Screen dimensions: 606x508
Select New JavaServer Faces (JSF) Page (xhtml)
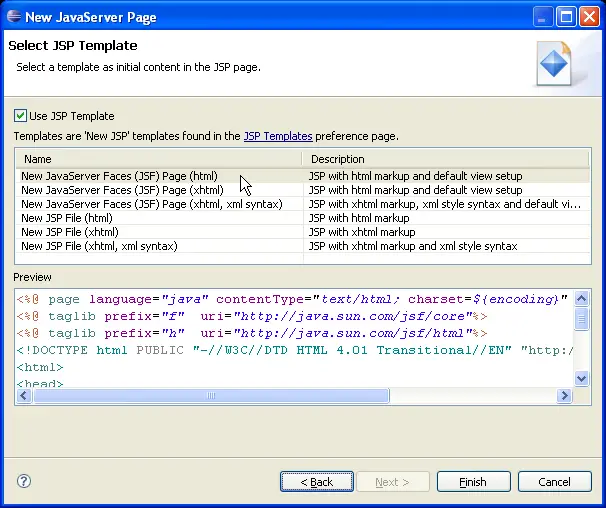[124, 190]
